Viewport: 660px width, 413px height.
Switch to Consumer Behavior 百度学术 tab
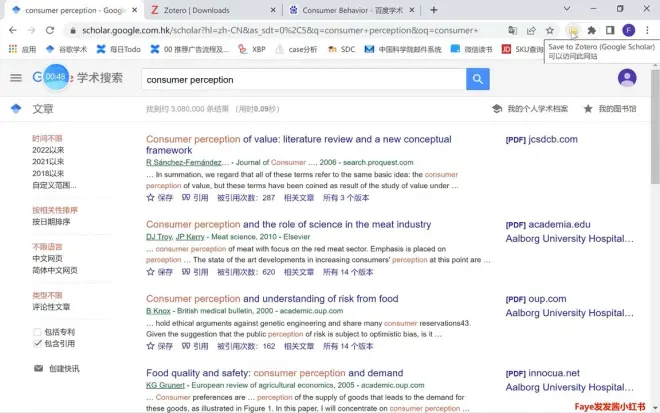[353, 10]
